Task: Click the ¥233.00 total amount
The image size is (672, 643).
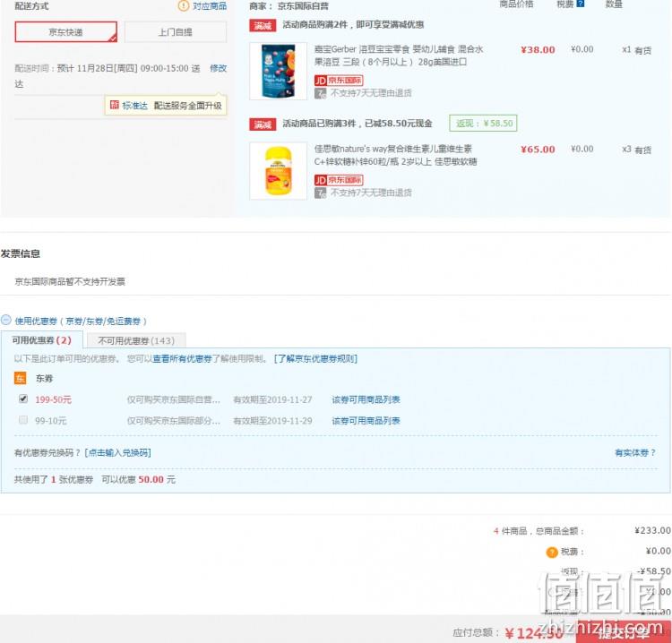Action: click(x=652, y=530)
